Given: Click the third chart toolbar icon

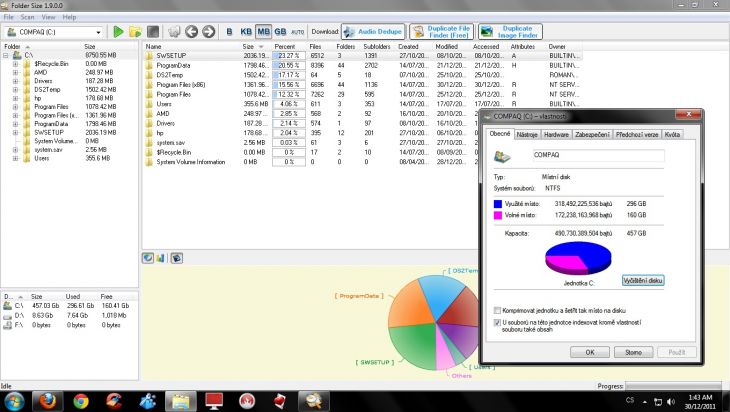Looking at the screenshot, I should coord(176,258).
